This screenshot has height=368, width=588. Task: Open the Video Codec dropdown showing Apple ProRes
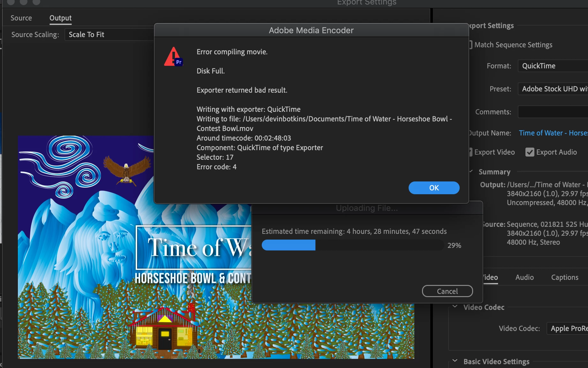point(567,328)
